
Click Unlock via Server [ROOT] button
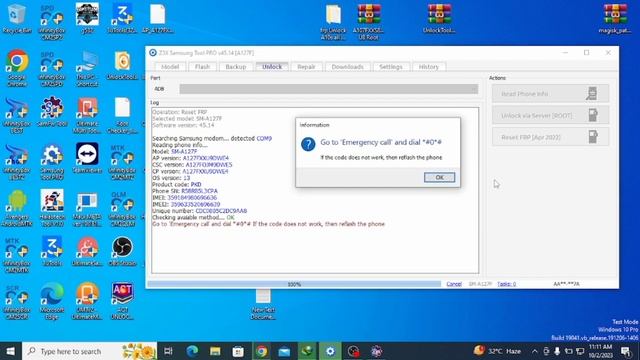point(550,116)
